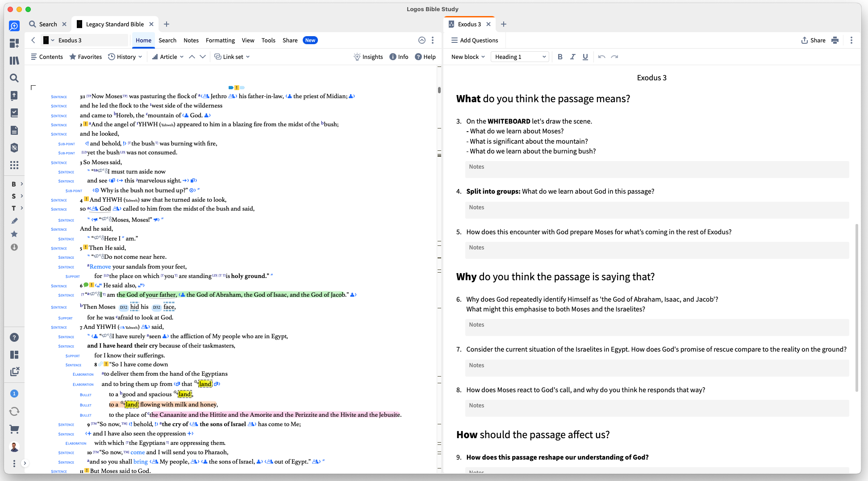Undo the last edit in notes toolbar

tap(602, 57)
